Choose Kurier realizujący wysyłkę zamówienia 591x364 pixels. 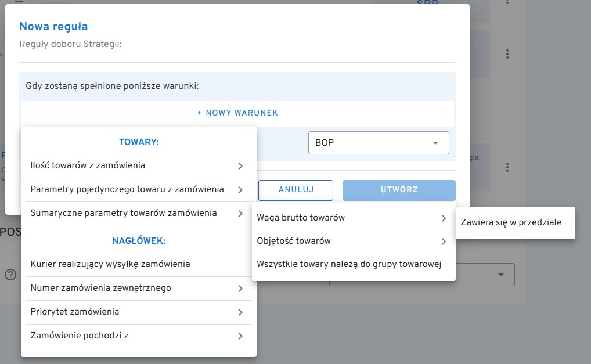[138, 265]
